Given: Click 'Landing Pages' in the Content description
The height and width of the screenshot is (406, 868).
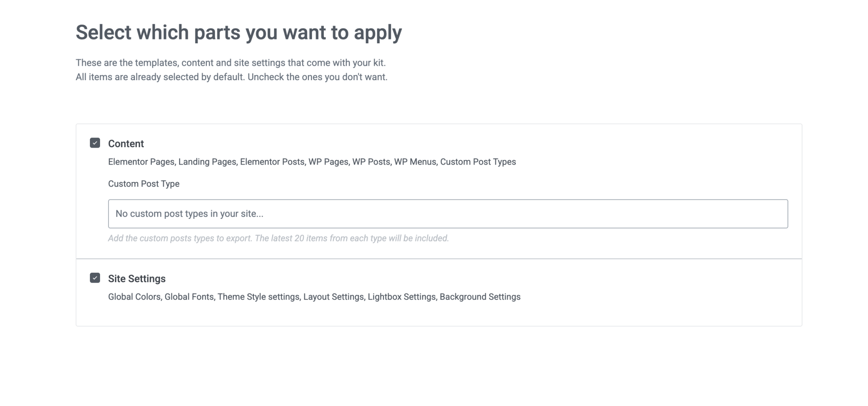Looking at the screenshot, I should click(x=207, y=162).
